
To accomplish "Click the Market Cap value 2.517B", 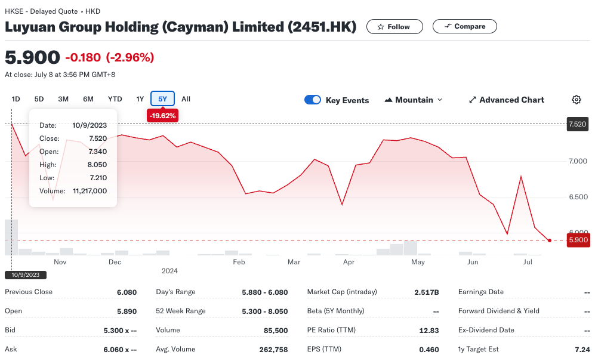I will click(x=427, y=292).
